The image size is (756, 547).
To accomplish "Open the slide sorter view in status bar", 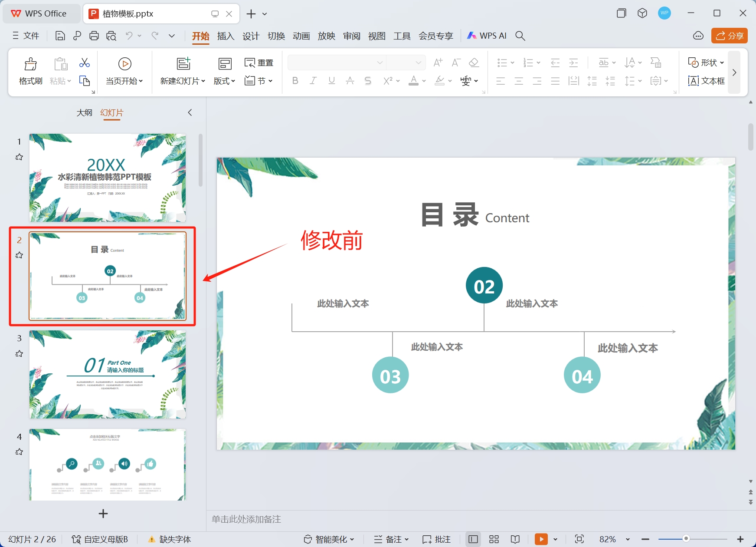I will click(494, 539).
